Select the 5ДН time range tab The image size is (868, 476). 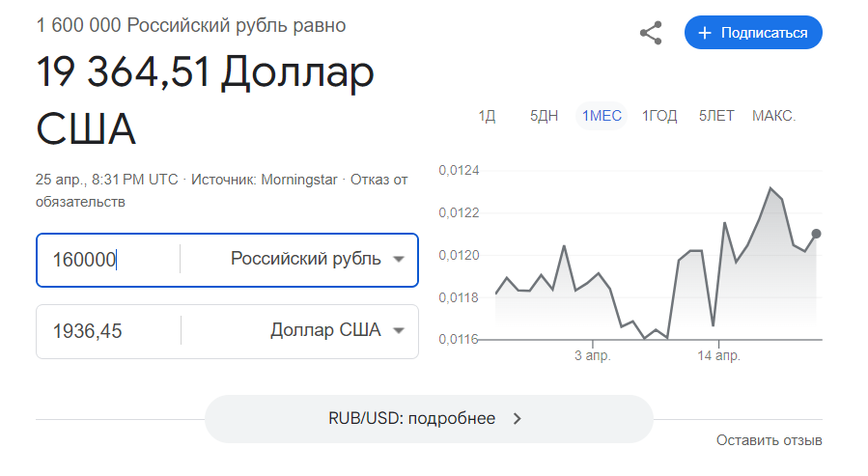(545, 116)
